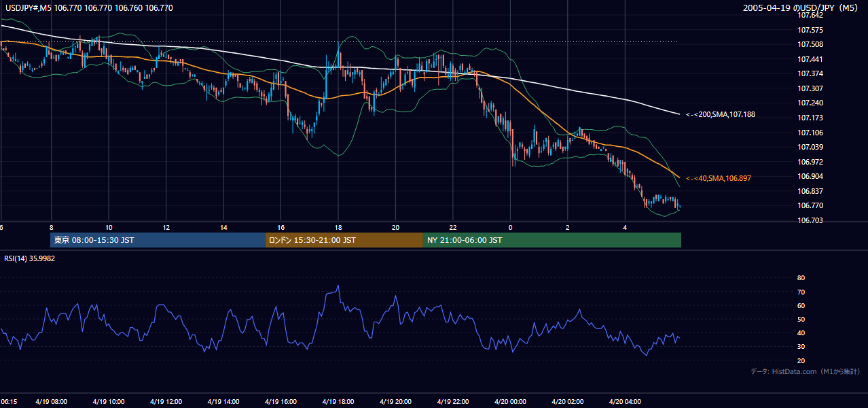The width and height of the screenshot is (868, 408).
Task: Click hour label 10 under price chart
Action: 109,227
